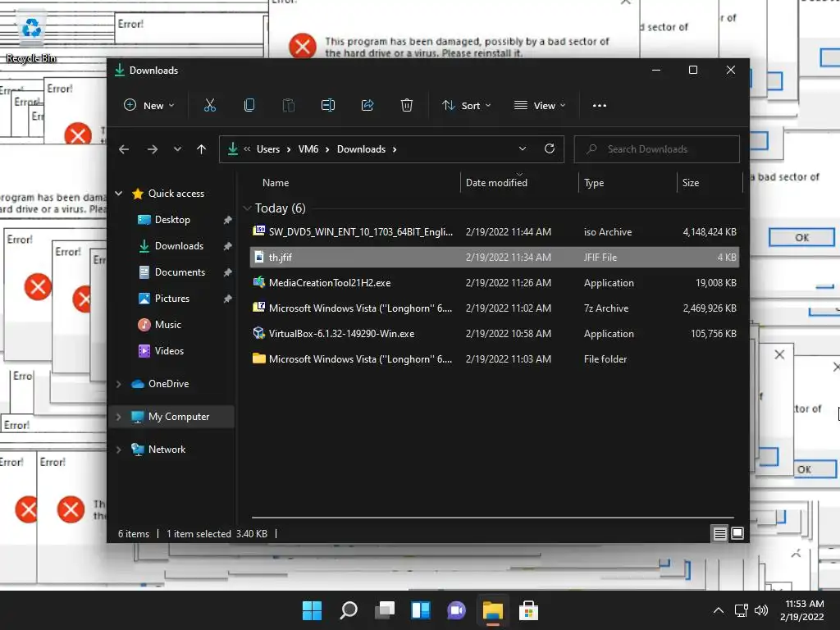840x630 pixels.
Task: Collapse the Quick access tree
Action: [x=119, y=194]
